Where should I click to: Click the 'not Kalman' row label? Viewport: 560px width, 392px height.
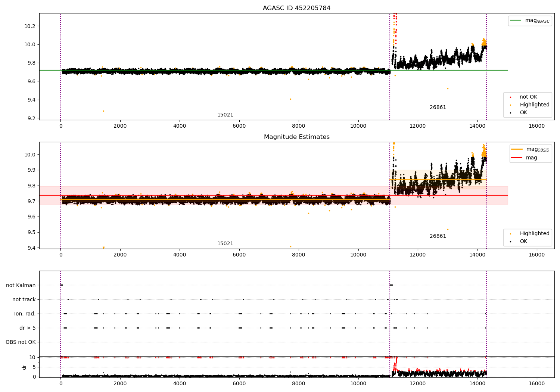click(x=21, y=286)
